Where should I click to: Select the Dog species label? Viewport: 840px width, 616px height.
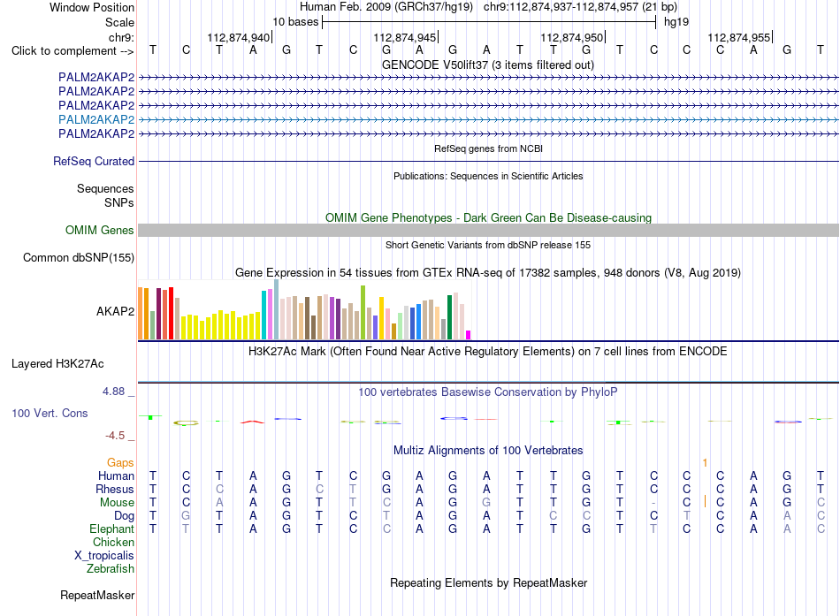point(124,516)
